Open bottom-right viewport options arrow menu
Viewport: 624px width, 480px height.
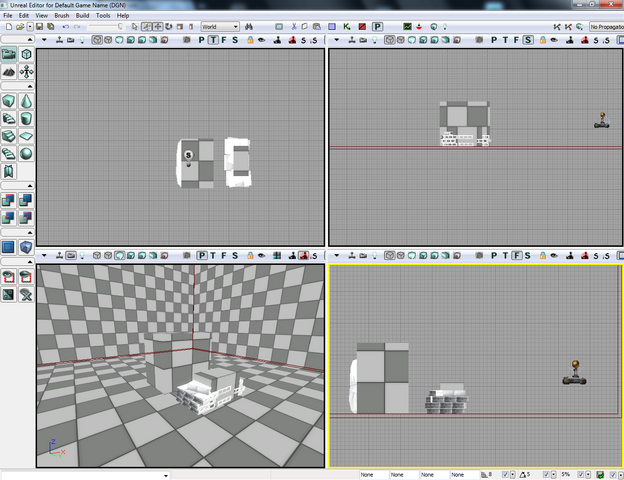click(337, 256)
